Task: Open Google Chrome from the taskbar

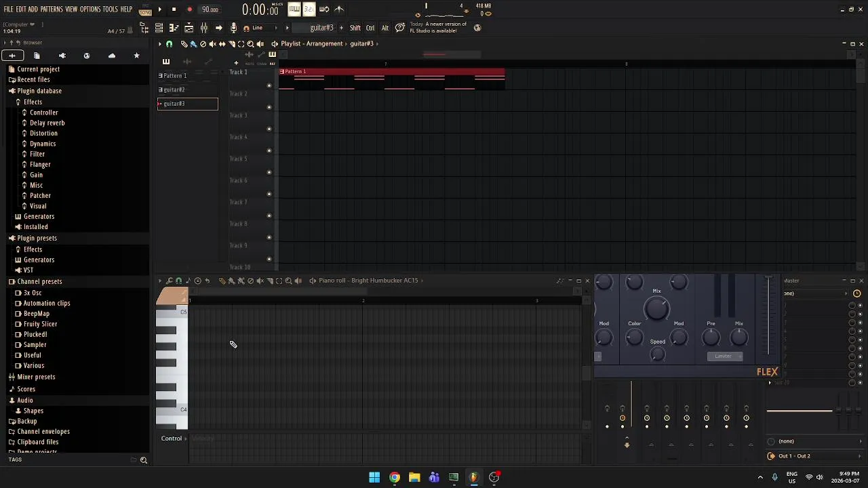Action: pyautogui.click(x=395, y=477)
